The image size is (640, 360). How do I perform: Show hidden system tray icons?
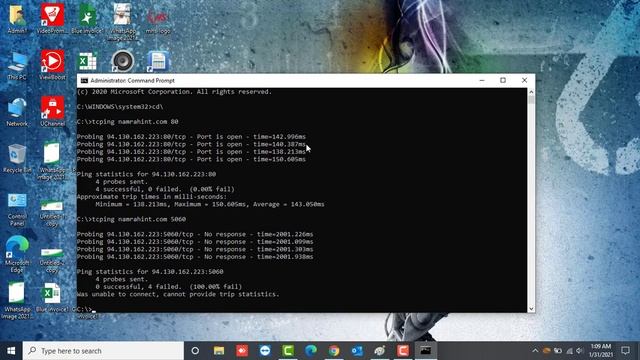pos(535,351)
